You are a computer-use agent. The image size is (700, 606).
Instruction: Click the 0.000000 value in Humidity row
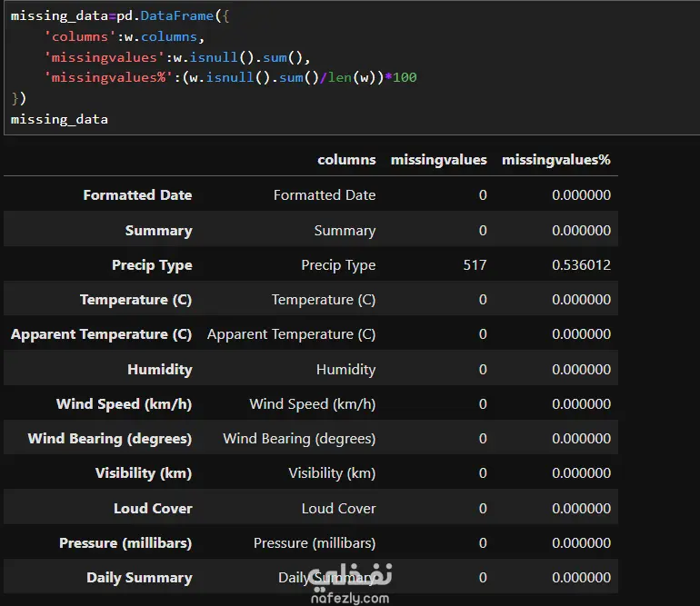(581, 370)
